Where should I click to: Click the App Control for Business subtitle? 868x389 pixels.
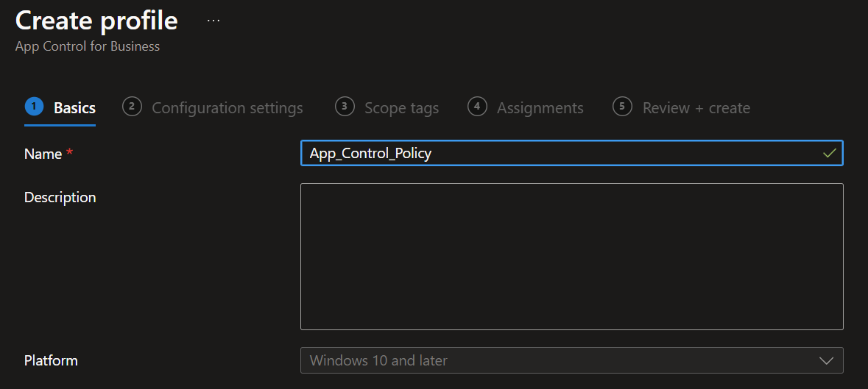coord(88,46)
